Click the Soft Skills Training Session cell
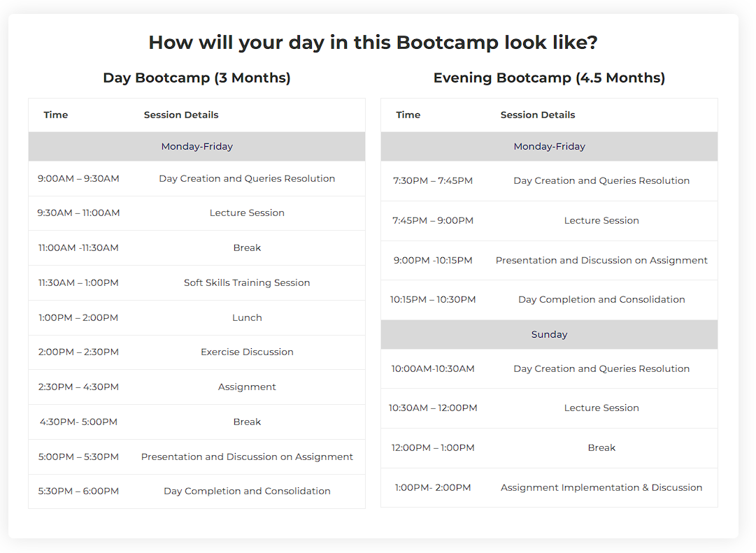This screenshot has width=756, height=553. (x=247, y=283)
